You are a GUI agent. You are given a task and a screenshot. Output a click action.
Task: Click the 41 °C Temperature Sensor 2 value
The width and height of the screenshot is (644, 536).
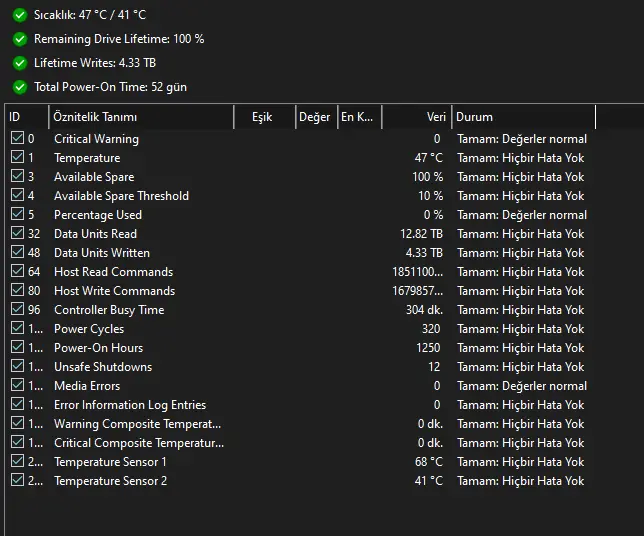[429, 481]
